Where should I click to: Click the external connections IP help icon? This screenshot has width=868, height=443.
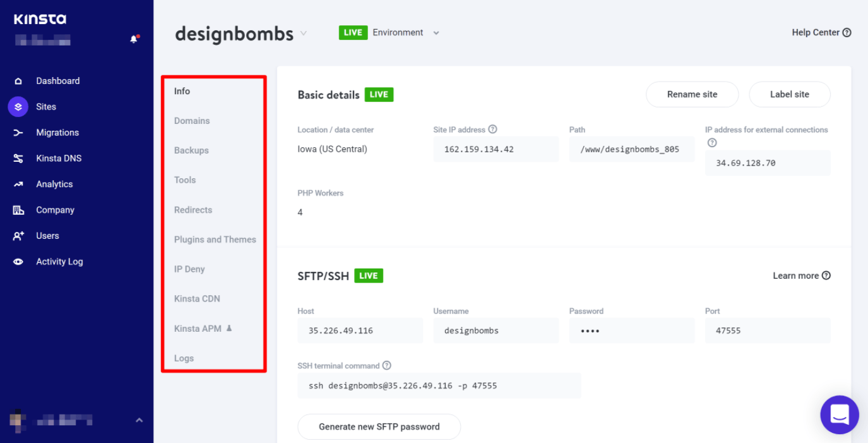(712, 143)
